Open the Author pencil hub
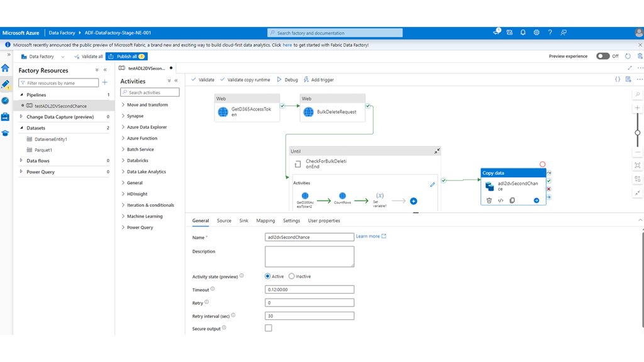644x362 pixels. click(x=5, y=84)
